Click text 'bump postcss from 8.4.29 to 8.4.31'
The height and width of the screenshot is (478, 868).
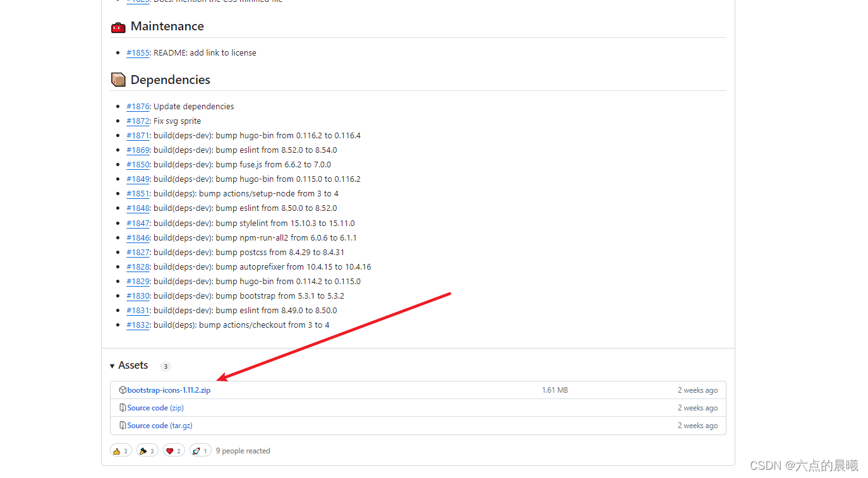click(280, 253)
